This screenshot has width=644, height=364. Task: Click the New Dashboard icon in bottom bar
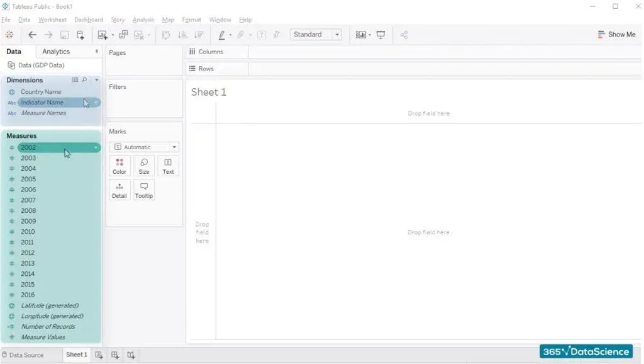click(x=115, y=355)
